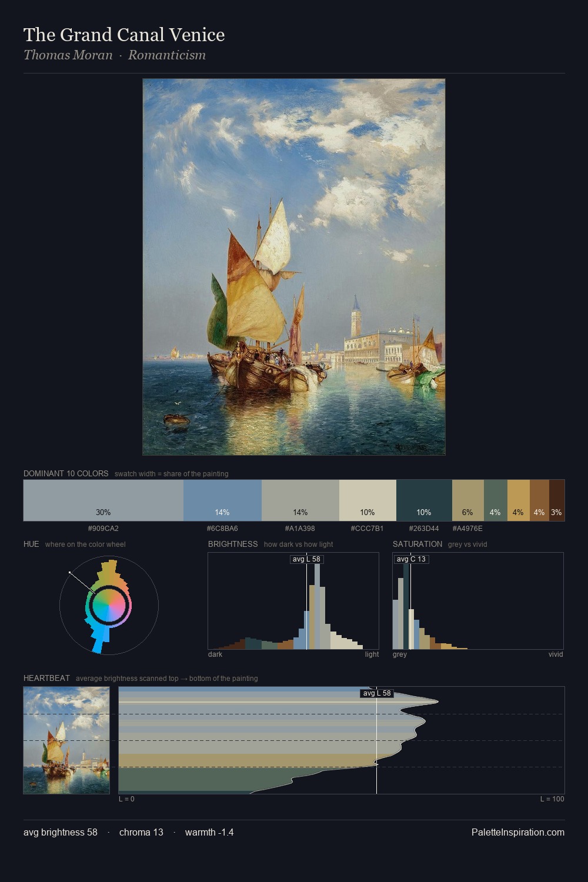Click the hue color wheel chart
This screenshot has width=588, height=882.
click(109, 605)
